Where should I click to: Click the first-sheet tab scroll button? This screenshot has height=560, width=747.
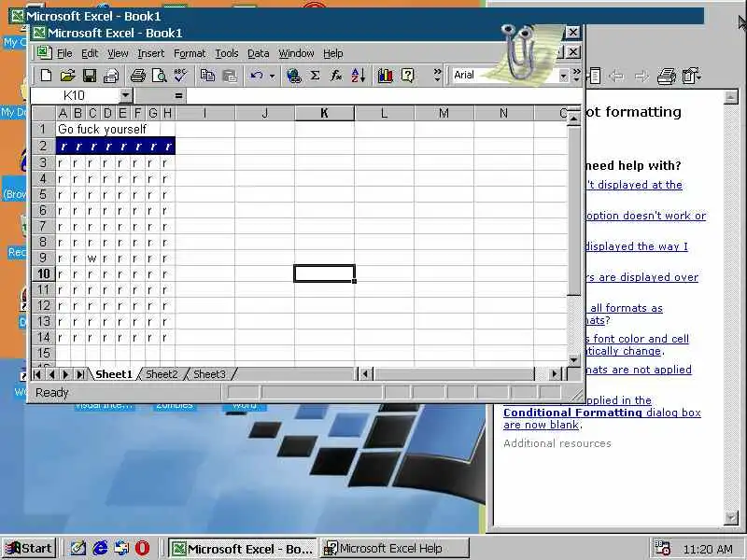(x=37, y=374)
